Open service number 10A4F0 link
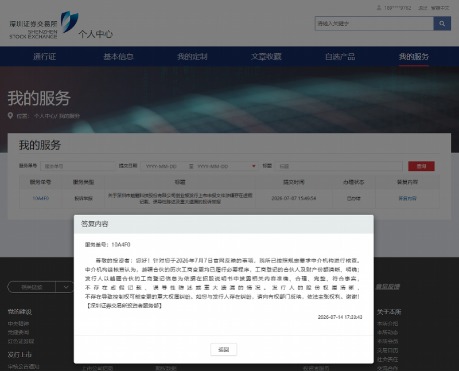This screenshot has height=371, width=459. point(41,198)
